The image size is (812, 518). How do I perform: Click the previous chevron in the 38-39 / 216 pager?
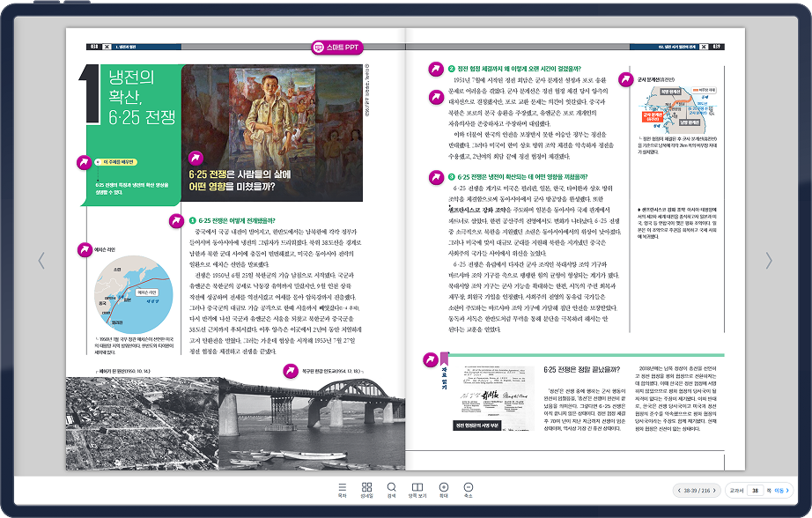click(x=679, y=491)
